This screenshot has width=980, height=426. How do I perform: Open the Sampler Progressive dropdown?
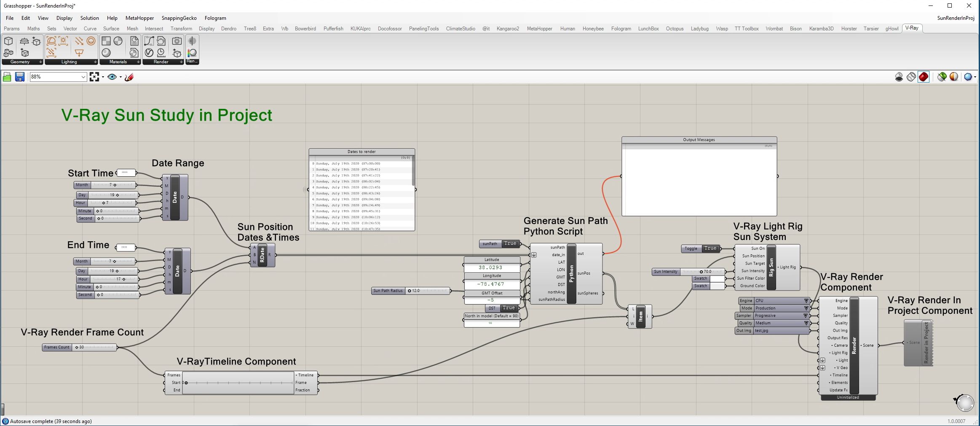point(772,315)
